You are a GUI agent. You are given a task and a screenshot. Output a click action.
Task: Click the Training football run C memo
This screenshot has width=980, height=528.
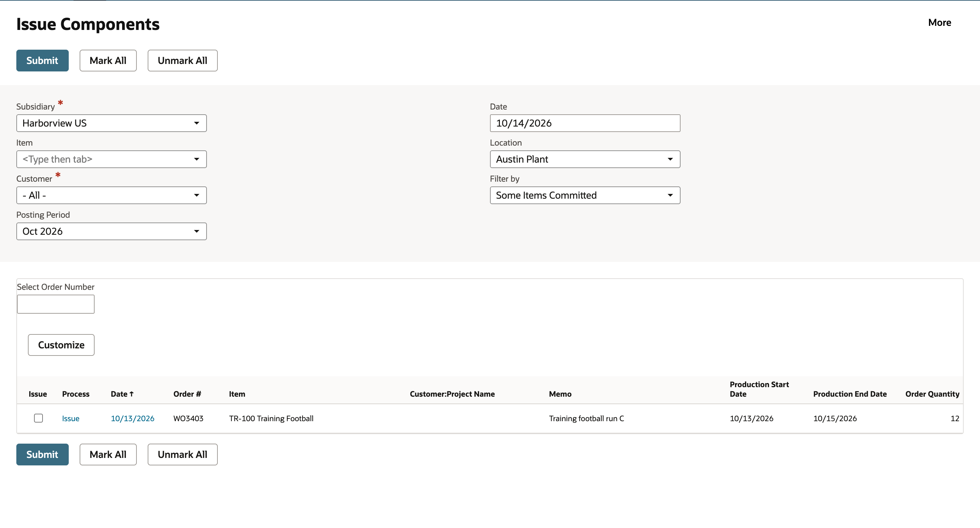tap(586, 418)
